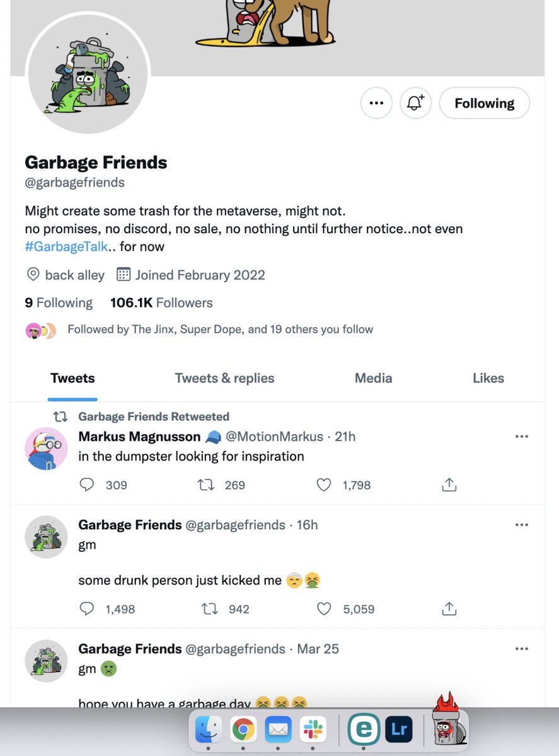Open the Garbage Friends profile picture
Screen dimensions: 559x756
[88, 73]
